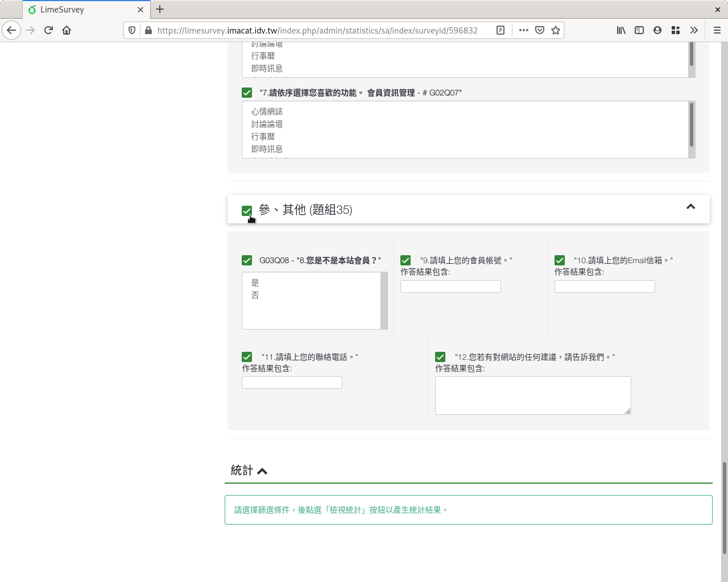Bookmark this page with star
This screenshot has height=582, width=728.
click(556, 30)
